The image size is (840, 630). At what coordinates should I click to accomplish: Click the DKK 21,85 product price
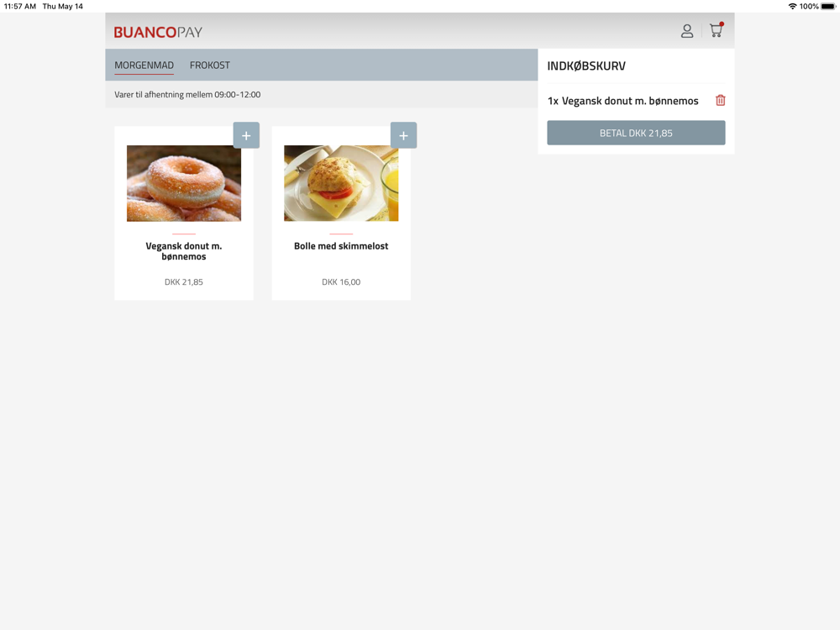point(184,281)
